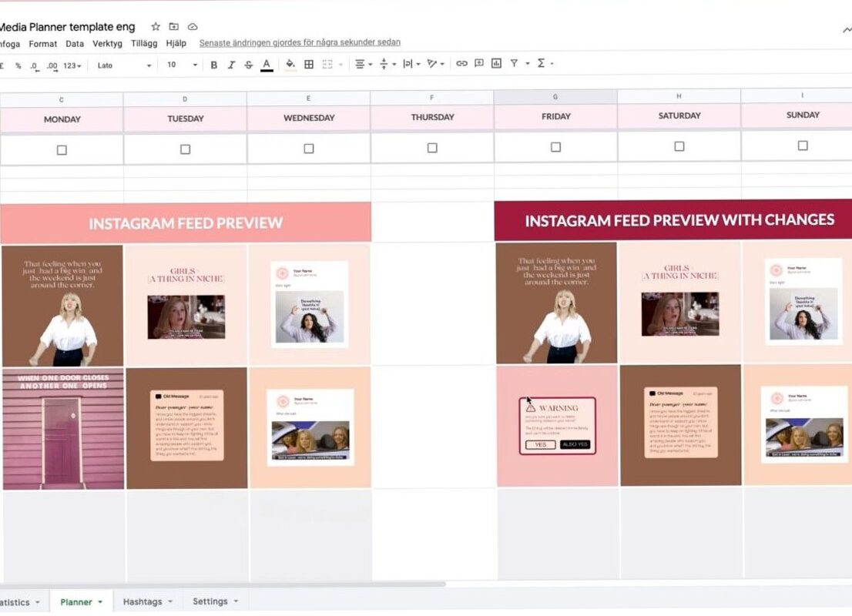Viewport: 852px width, 616px height.
Task: Toggle bold formatting in the toolbar
Action: (x=213, y=65)
